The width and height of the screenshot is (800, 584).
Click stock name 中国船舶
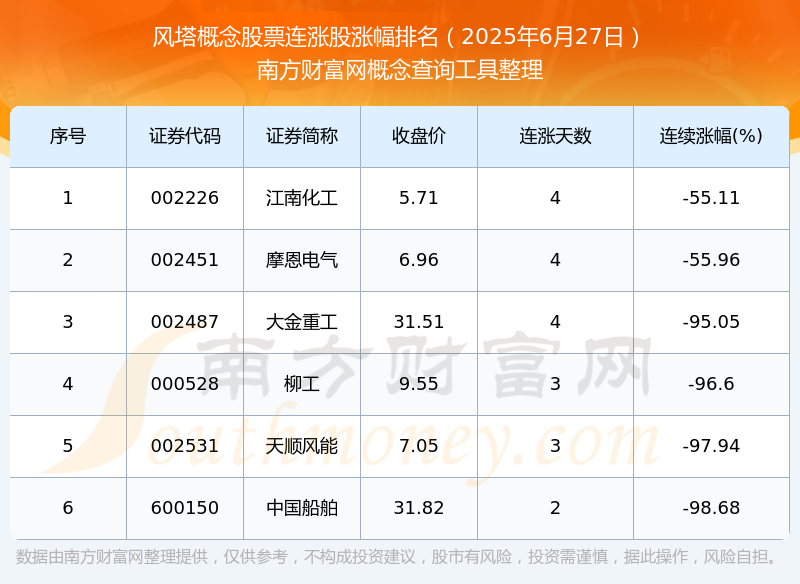pyautogui.click(x=302, y=508)
